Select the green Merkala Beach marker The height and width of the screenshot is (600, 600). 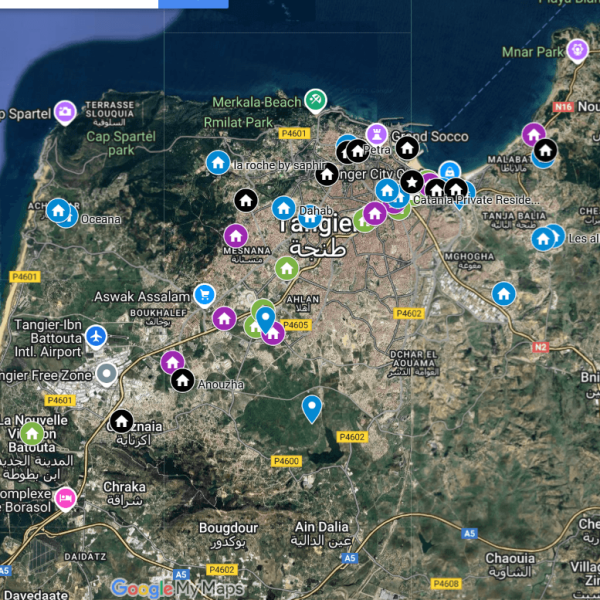(x=316, y=100)
